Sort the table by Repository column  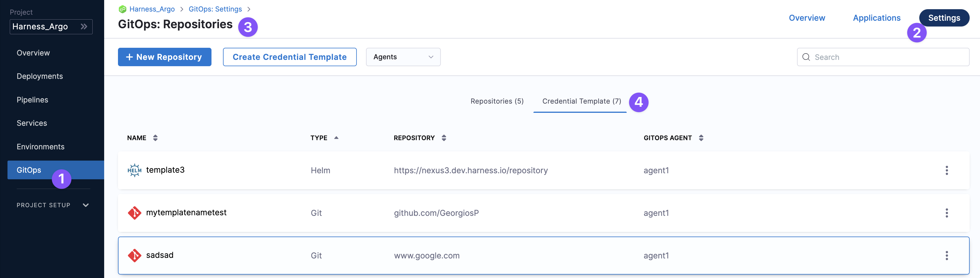click(x=444, y=138)
